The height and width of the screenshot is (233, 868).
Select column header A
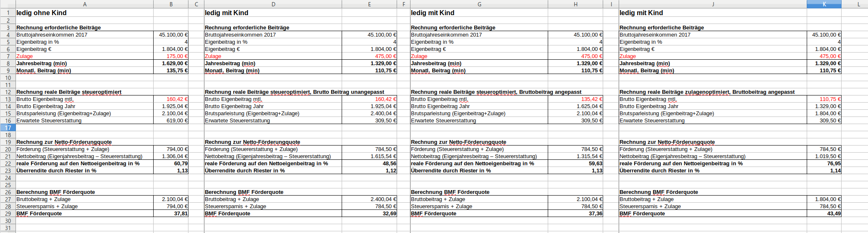pos(85,4)
